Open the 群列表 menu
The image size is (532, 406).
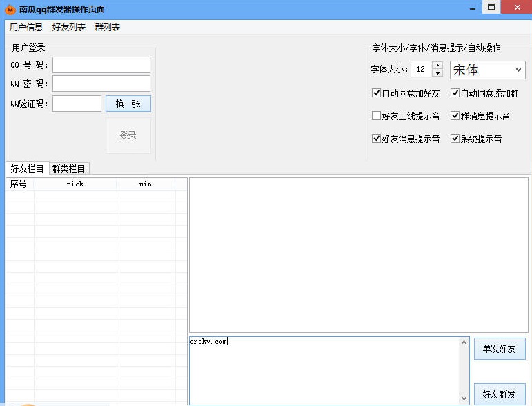(108, 28)
